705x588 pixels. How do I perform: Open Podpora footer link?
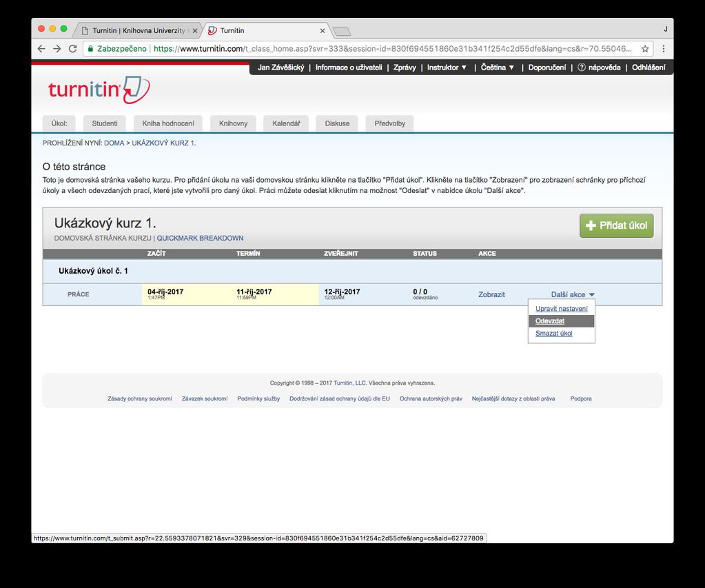(581, 398)
